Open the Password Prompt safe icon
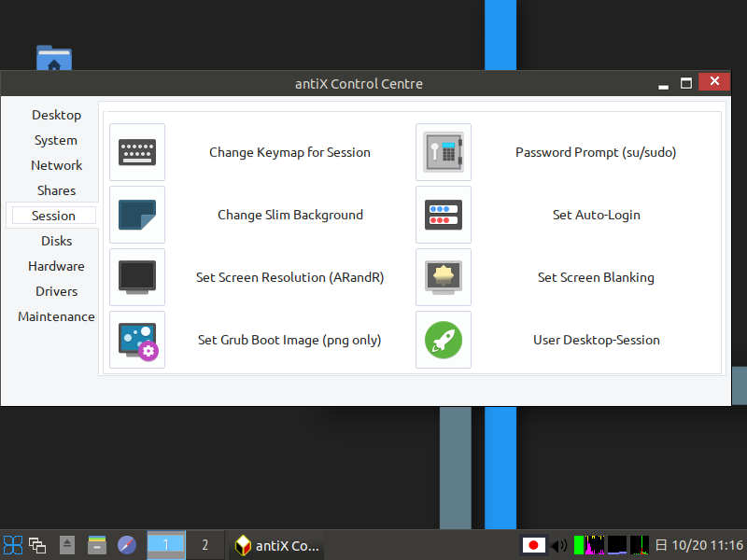 (444, 152)
